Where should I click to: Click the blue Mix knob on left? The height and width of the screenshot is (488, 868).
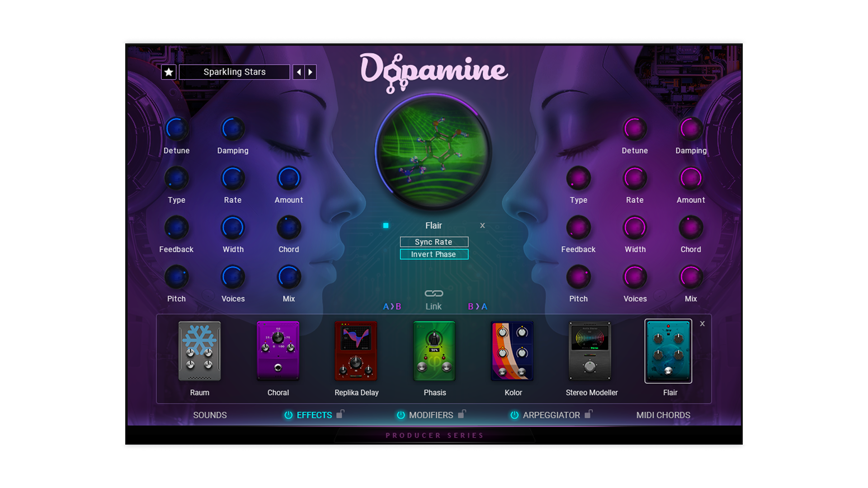pyautogui.click(x=289, y=277)
